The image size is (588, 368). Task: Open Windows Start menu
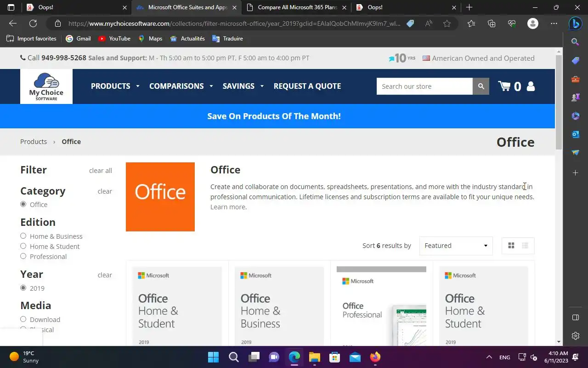[x=213, y=357]
